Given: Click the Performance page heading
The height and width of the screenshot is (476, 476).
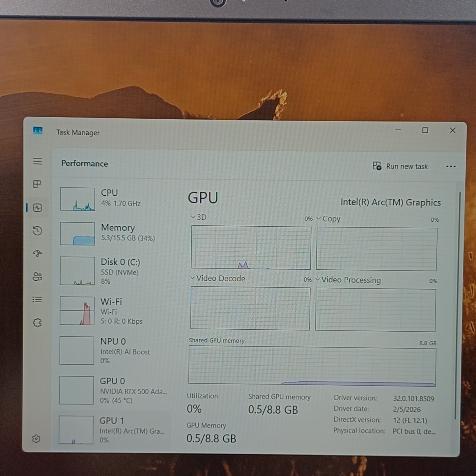Looking at the screenshot, I should coord(85,164).
